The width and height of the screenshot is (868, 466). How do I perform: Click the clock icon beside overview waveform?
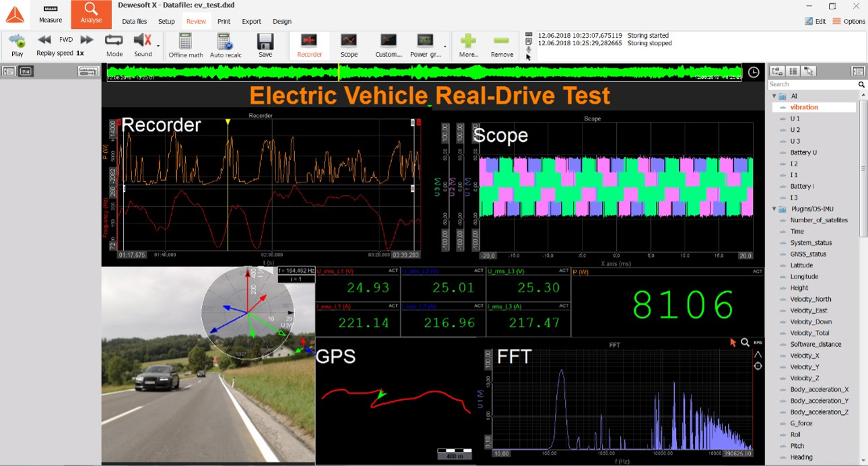754,72
